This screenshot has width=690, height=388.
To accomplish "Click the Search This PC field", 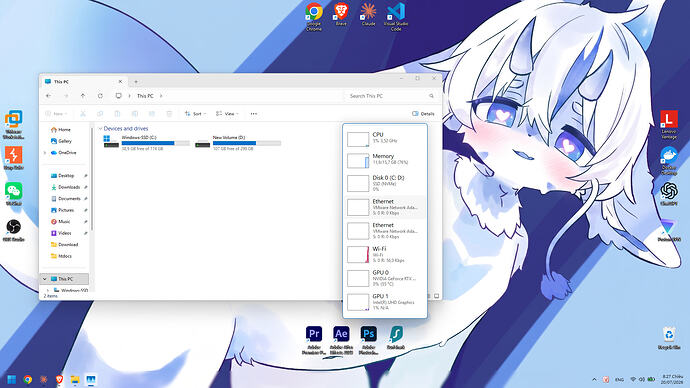I will coord(391,95).
